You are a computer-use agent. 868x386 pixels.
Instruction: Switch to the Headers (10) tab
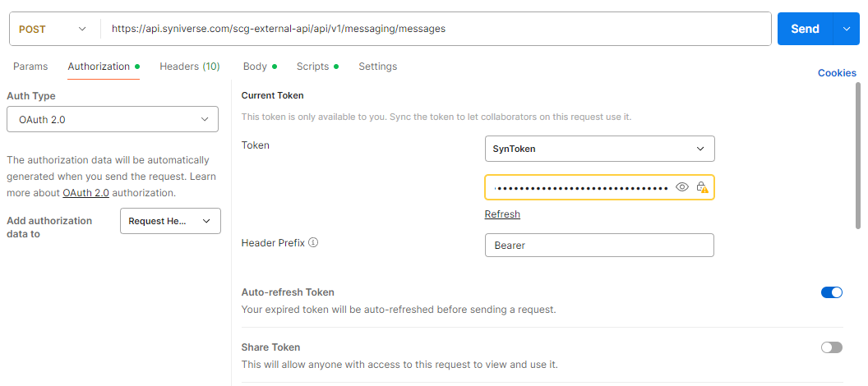click(x=189, y=67)
